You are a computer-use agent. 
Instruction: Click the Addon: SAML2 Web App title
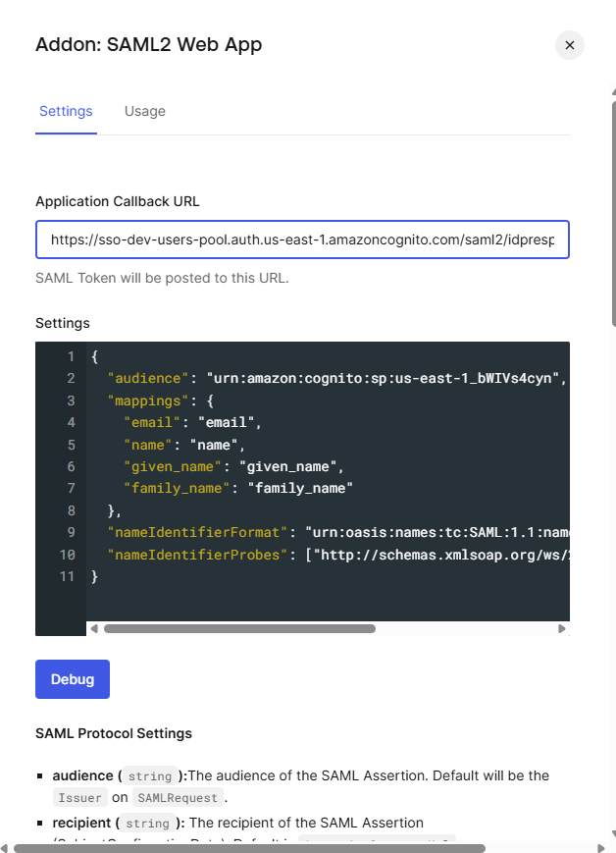[148, 44]
